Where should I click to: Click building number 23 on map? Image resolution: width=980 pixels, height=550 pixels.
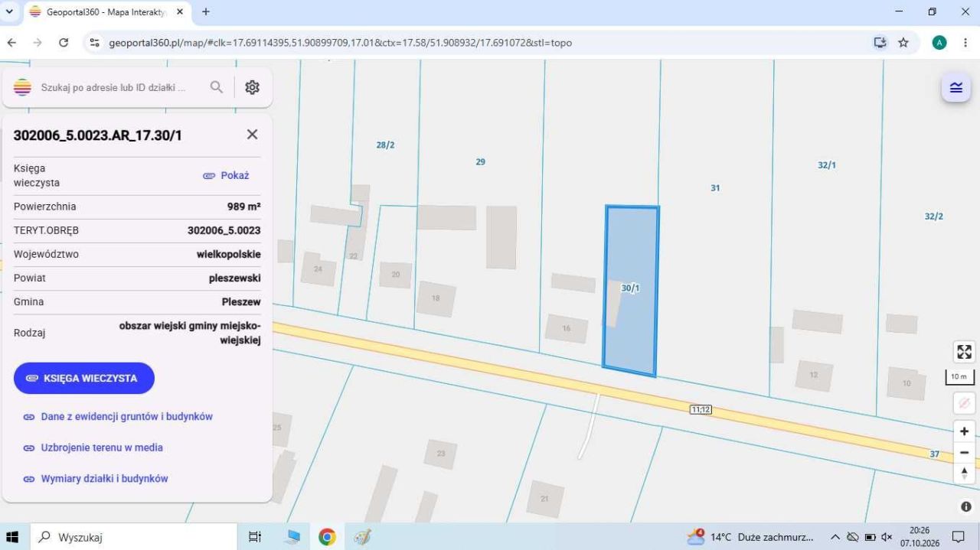pyautogui.click(x=441, y=454)
